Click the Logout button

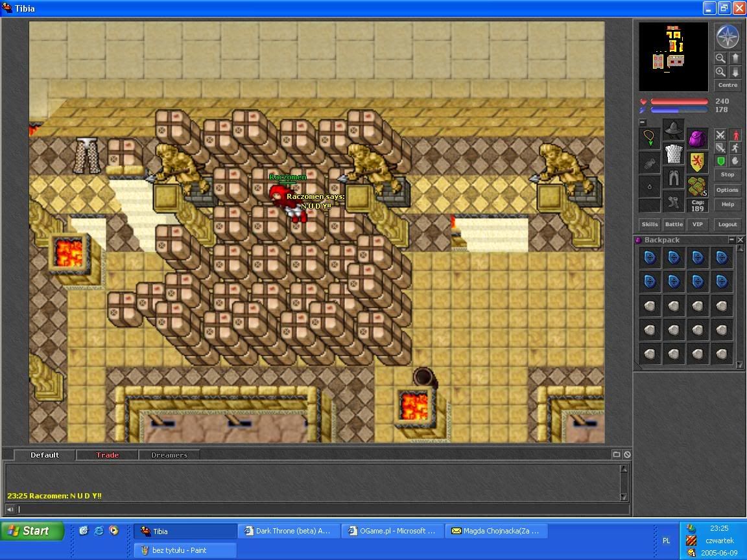728,224
